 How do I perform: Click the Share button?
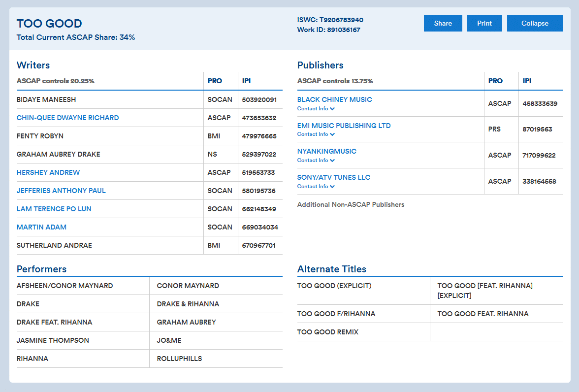tap(443, 23)
